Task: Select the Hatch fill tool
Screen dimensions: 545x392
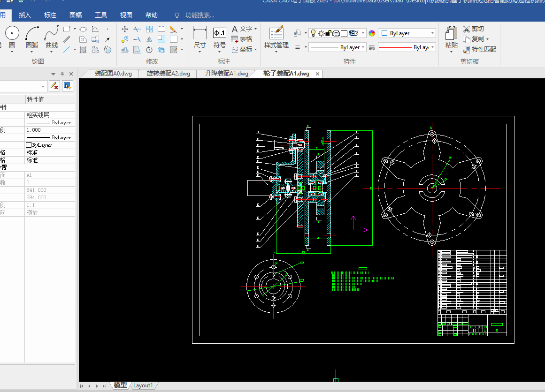Action: (x=83, y=50)
